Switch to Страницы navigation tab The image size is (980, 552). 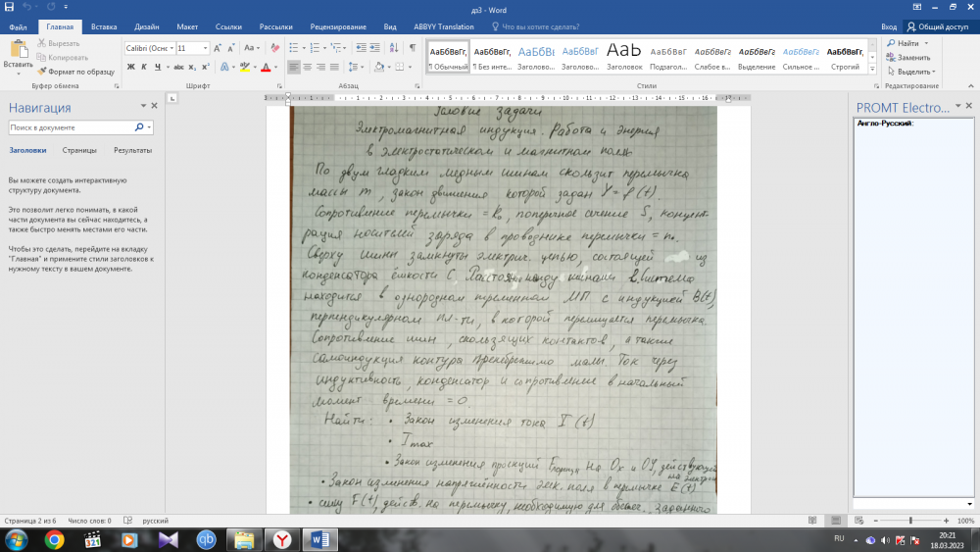point(79,151)
